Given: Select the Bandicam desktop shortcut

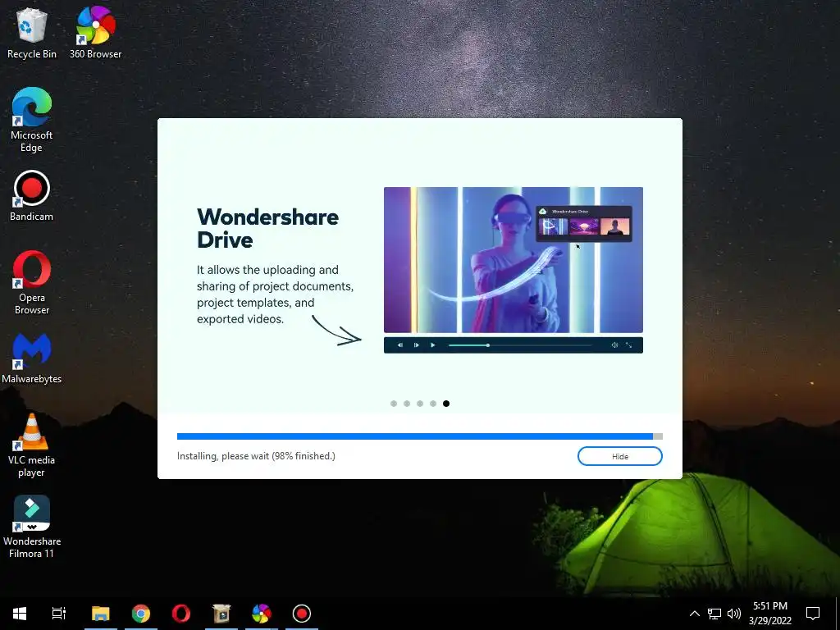Looking at the screenshot, I should 32,196.
